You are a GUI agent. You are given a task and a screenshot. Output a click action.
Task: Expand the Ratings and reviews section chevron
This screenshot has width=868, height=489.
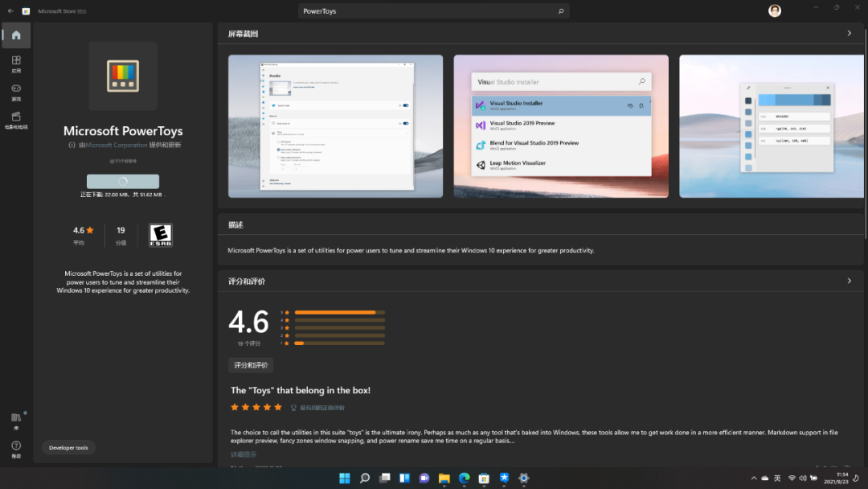point(849,281)
